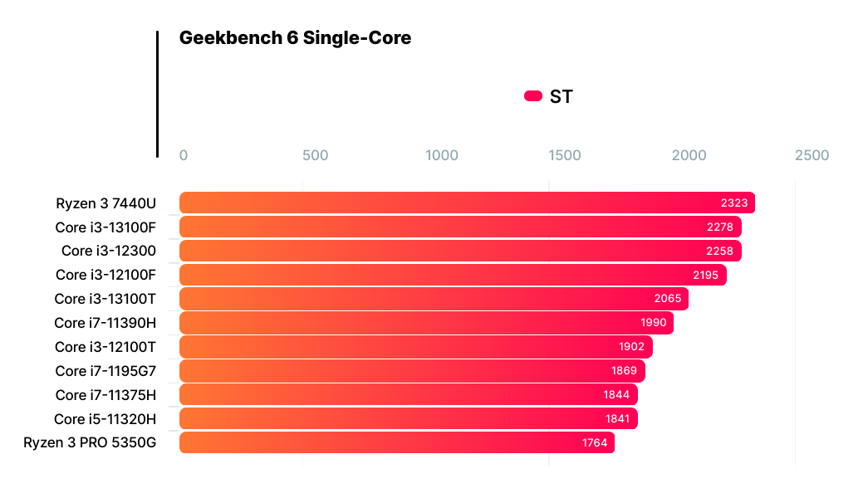Click the 2500 axis tick label
Screen dimensions: 868x493
812,155
